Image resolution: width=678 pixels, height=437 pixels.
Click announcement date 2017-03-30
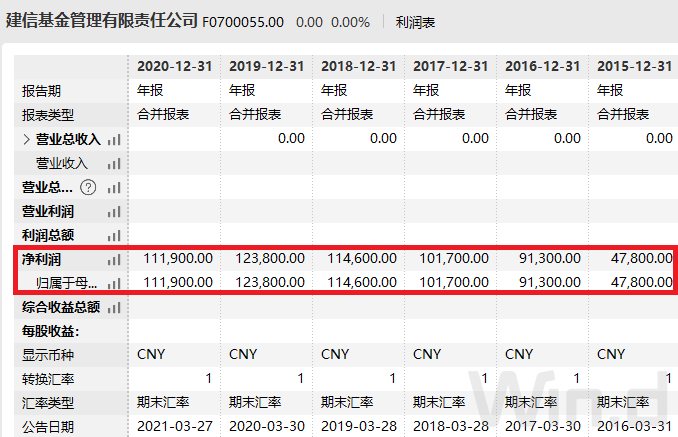coord(543,427)
